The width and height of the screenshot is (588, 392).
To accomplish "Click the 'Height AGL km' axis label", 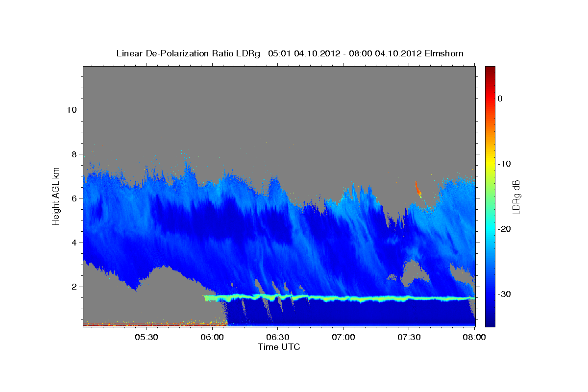I will tap(56, 196).
